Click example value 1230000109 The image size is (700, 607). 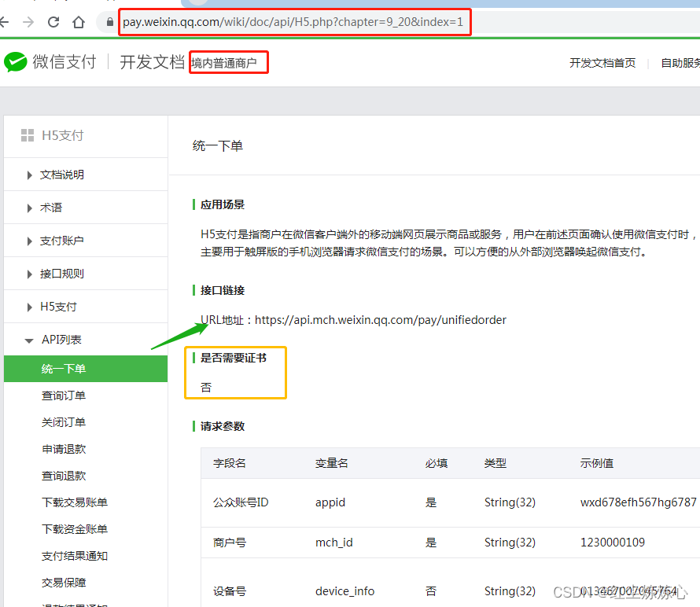click(613, 543)
